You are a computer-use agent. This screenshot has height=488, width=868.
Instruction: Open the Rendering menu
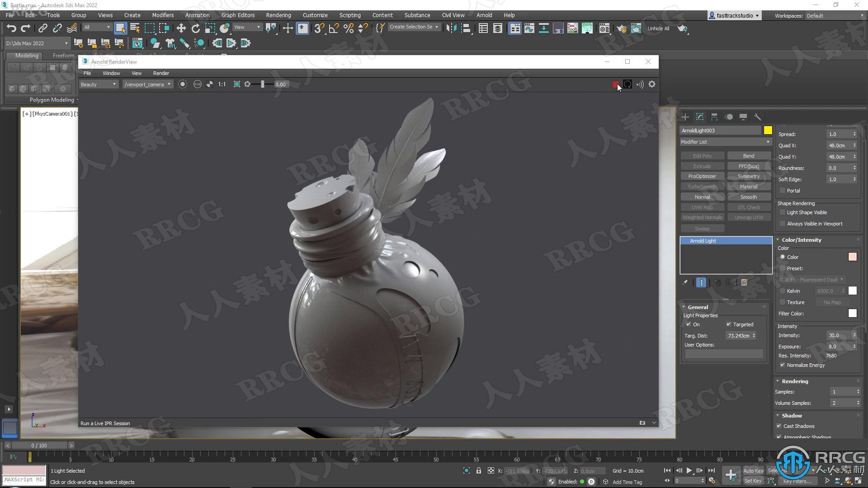(278, 15)
